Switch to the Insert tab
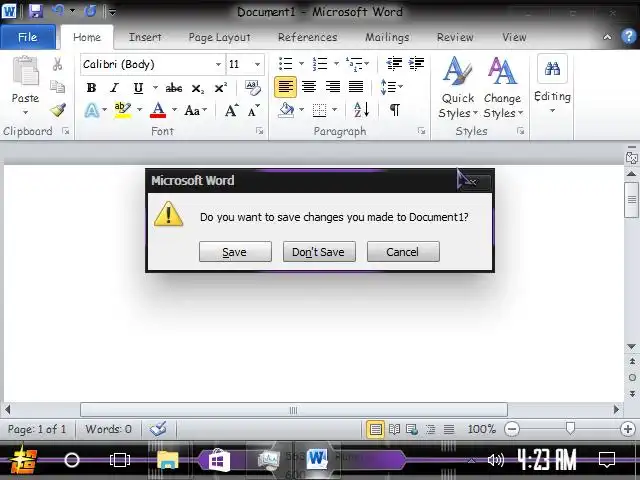This screenshot has height=480, width=640. 145,37
